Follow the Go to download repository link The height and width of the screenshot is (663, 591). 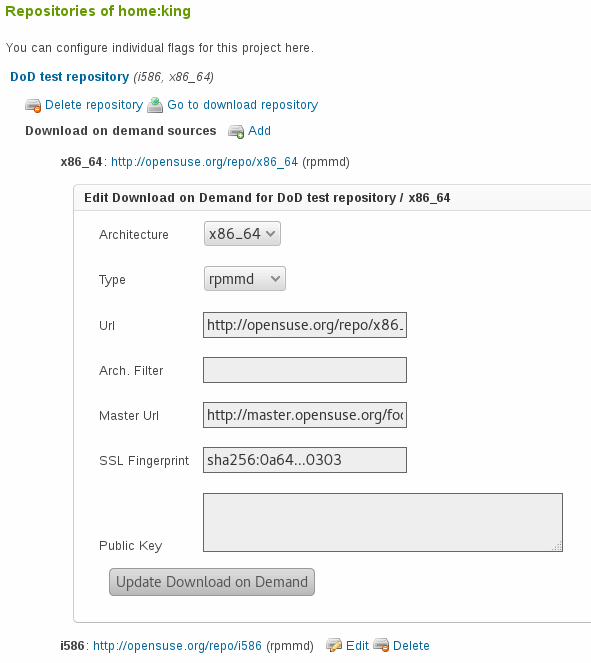[x=243, y=105]
